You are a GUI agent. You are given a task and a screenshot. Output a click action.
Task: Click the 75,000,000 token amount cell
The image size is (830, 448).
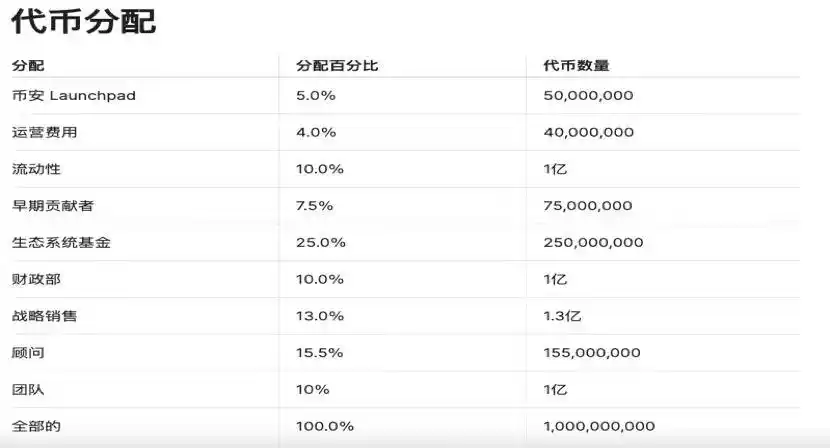588,206
